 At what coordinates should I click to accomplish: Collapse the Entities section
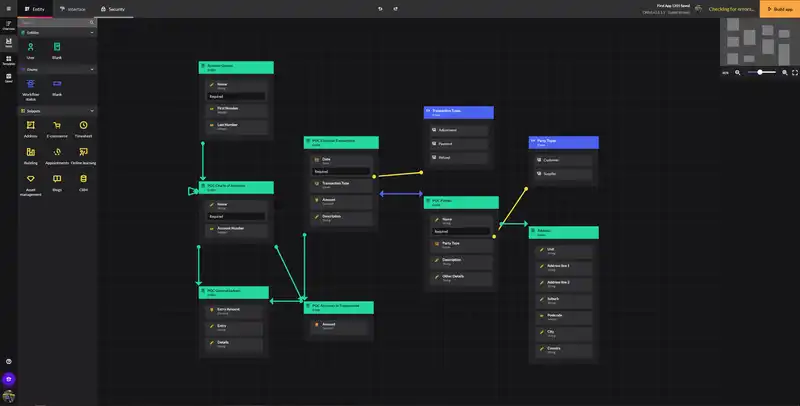(91, 32)
